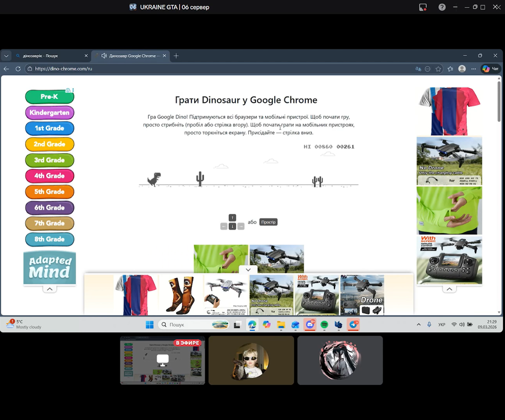Choose the Kindergarten button
This screenshot has height=420, width=505.
pos(50,112)
